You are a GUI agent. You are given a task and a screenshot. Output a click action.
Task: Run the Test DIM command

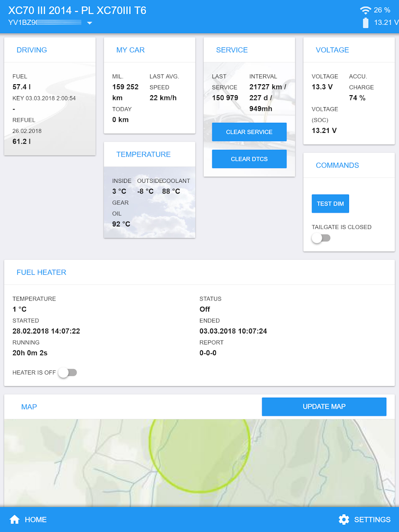coord(330,204)
